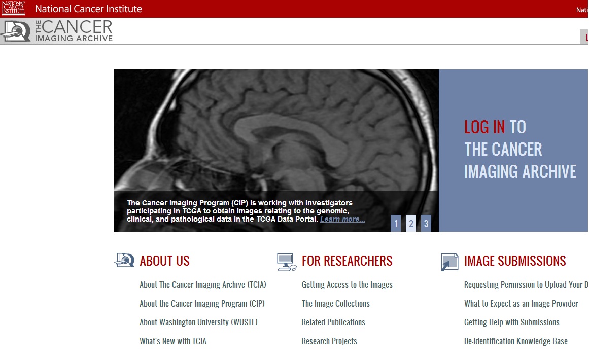Open About The Cancer Imaging Archive (TCIA)

(x=203, y=285)
